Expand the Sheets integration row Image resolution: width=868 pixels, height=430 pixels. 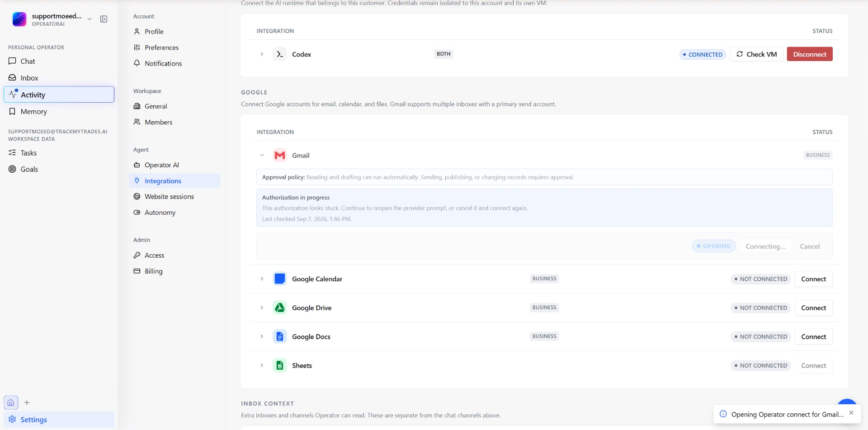click(x=262, y=365)
